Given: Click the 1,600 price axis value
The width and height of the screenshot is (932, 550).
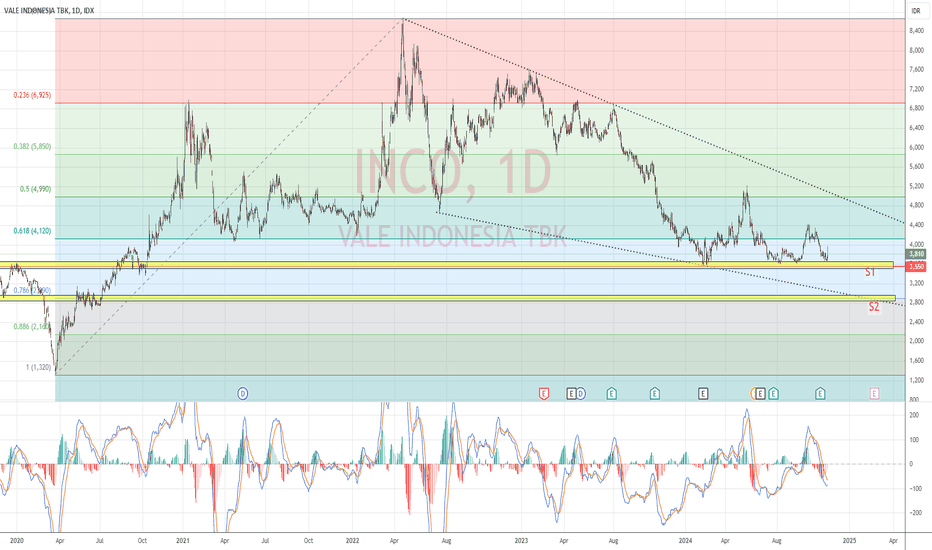Looking at the screenshot, I should pyautogui.click(x=916, y=360).
